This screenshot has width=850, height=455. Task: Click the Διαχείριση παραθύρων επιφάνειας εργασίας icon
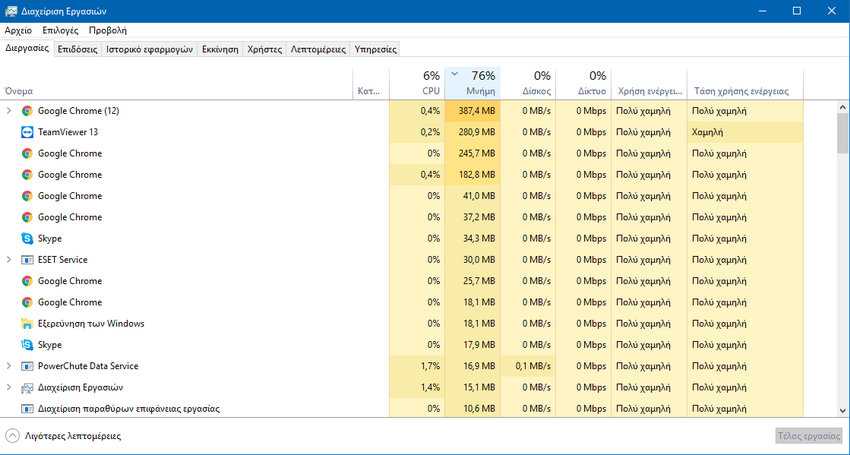pyautogui.click(x=27, y=409)
